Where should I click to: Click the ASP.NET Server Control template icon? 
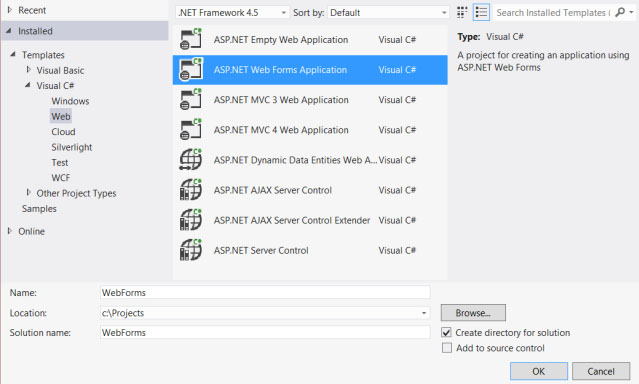191,250
